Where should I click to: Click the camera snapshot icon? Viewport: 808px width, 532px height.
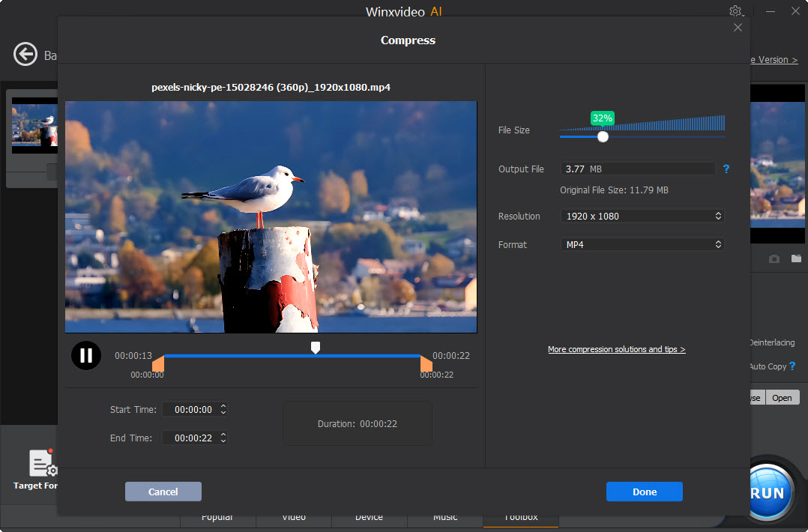(774, 259)
